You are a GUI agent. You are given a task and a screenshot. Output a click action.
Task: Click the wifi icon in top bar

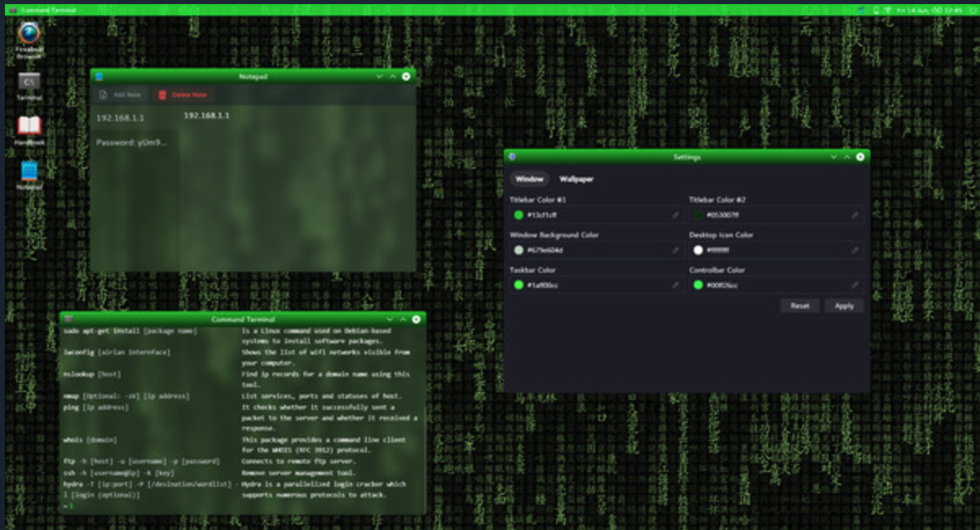886,10
